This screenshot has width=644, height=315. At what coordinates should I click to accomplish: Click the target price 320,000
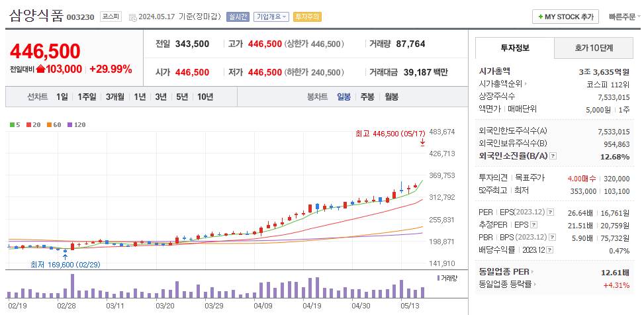pos(617,179)
